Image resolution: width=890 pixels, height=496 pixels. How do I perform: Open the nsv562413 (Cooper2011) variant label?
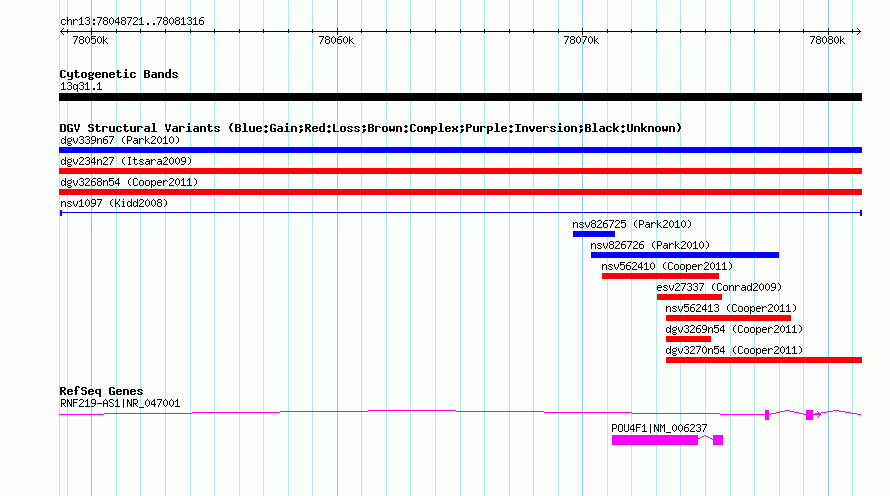click(x=731, y=308)
